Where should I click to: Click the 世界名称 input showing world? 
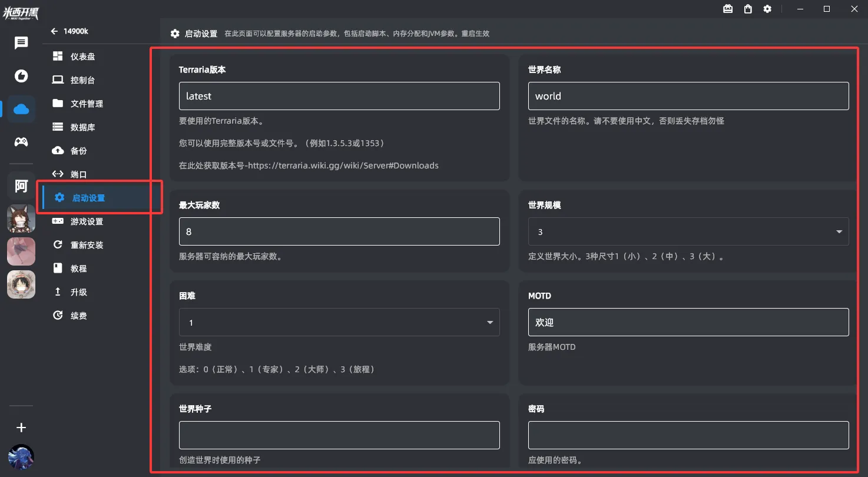point(688,96)
